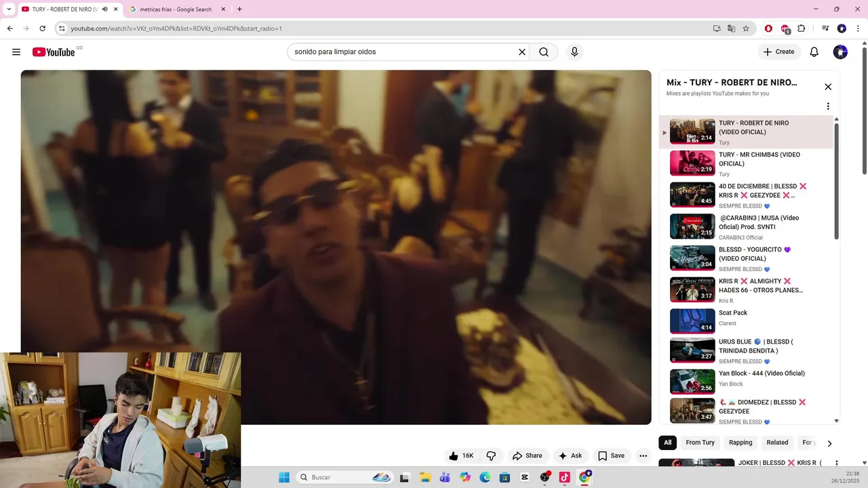Viewport: 868px width, 488px height.
Task: Click the Share button
Action: [x=527, y=455]
